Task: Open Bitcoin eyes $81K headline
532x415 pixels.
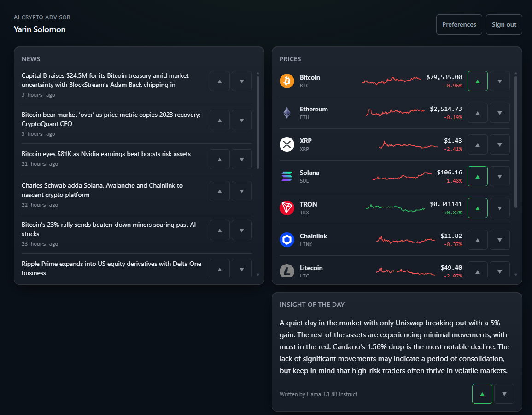Action: [x=106, y=154]
